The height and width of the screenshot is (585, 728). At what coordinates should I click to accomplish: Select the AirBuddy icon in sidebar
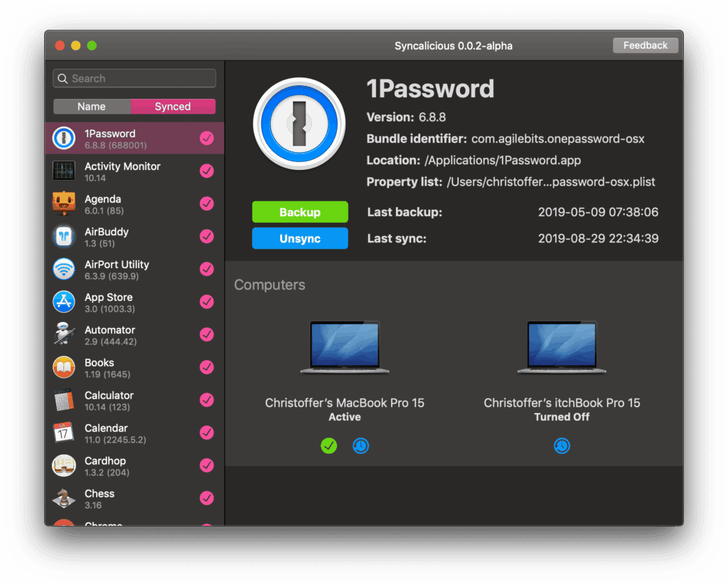[x=64, y=237]
